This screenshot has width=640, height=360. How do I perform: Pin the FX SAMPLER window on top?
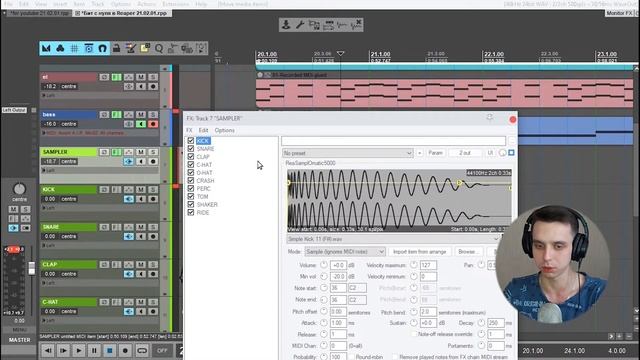[x=490, y=118]
